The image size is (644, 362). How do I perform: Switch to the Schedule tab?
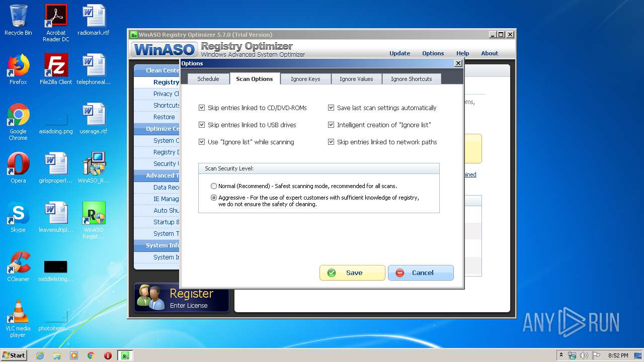tap(208, 79)
